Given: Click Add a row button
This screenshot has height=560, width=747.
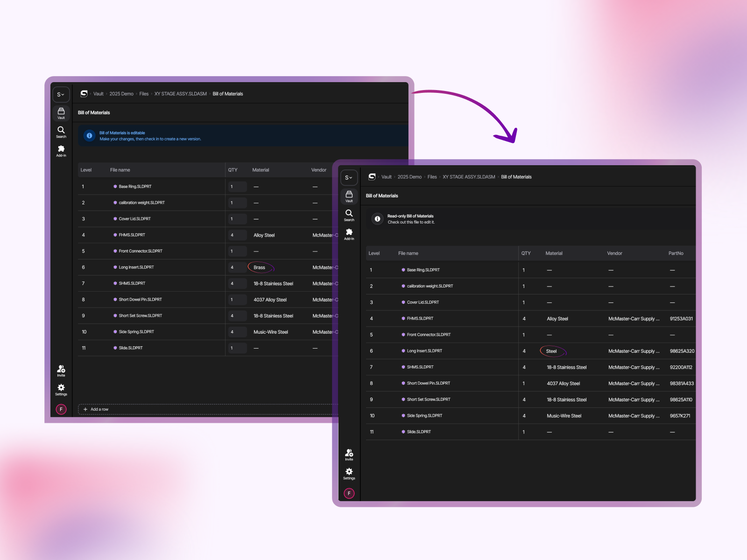Looking at the screenshot, I should coord(208,409).
